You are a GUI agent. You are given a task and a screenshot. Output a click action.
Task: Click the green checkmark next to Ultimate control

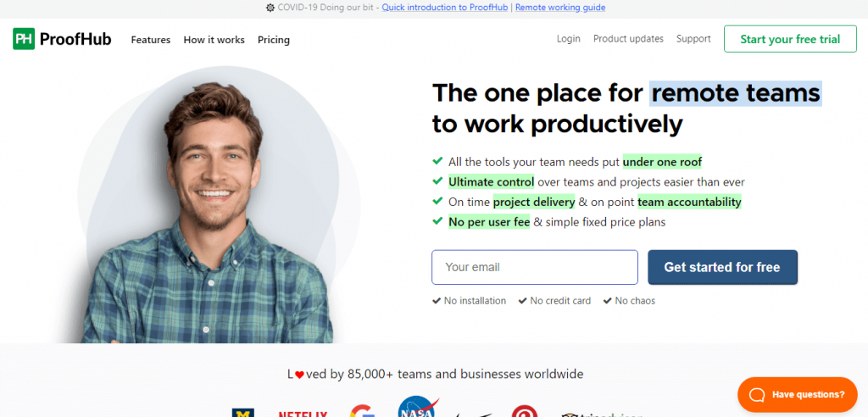tap(437, 181)
